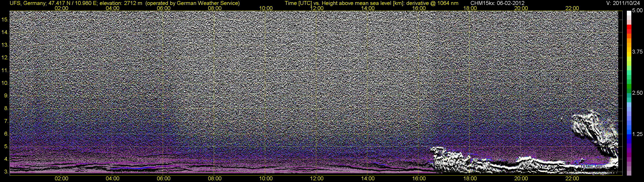Click the 12:00 label on the lower time axis
Screen dimensions: 644x182
tap(317, 179)
